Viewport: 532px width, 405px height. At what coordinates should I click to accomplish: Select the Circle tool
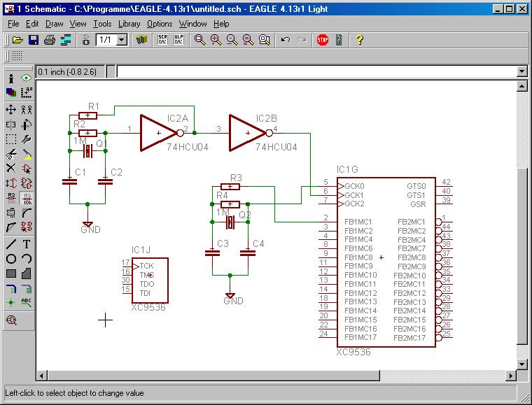pyautogui.click(x=11, y=259)
